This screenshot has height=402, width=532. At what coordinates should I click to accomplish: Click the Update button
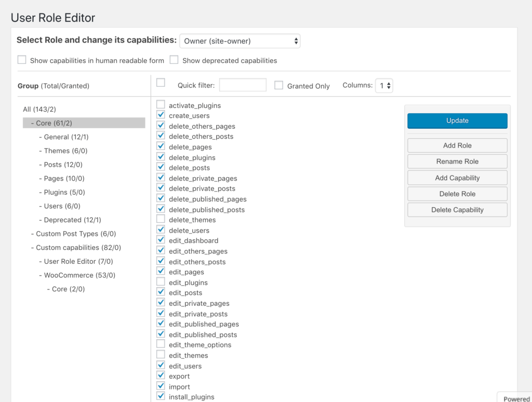457,120
